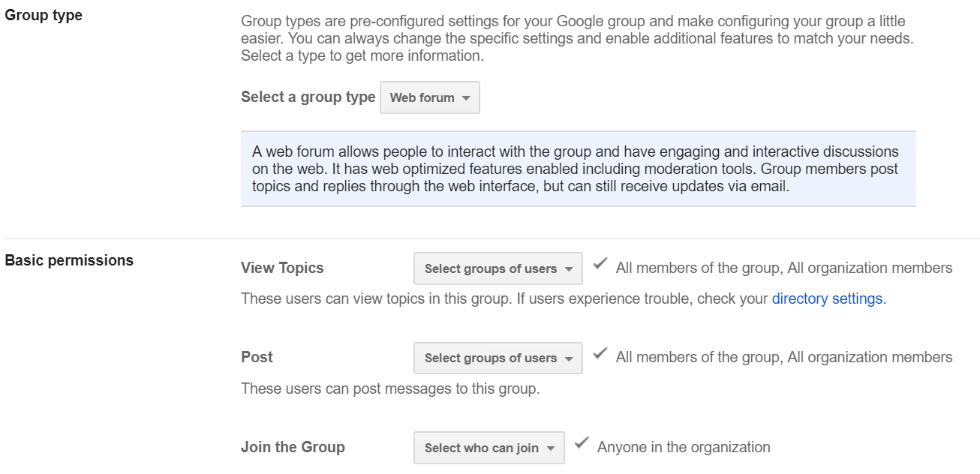Click the checkmark beside Anyone in the organization
The width and height of the screenshot is (980, 474).
581,444
